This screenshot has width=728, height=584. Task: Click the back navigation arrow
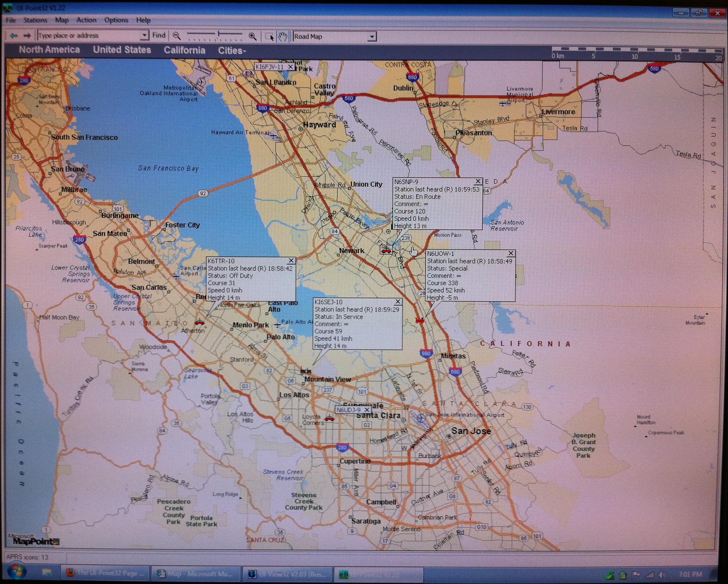click(x=13, y=35)
